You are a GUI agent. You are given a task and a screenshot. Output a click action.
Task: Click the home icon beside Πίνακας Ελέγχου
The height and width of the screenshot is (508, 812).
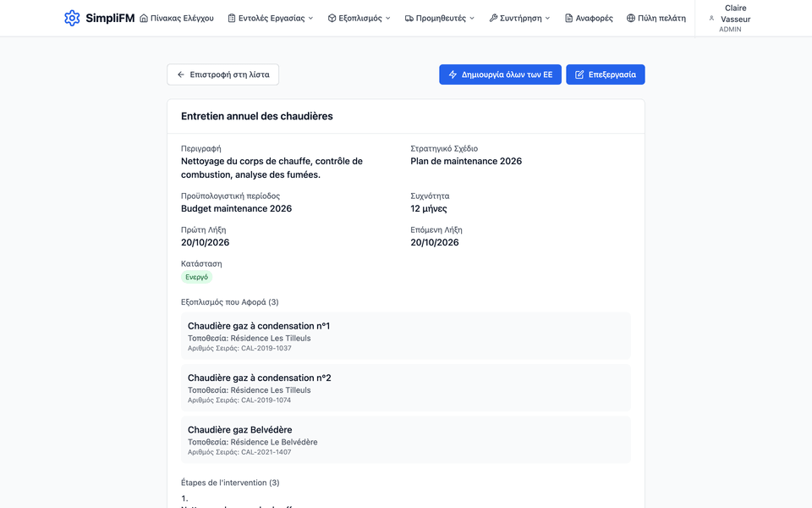144,18
